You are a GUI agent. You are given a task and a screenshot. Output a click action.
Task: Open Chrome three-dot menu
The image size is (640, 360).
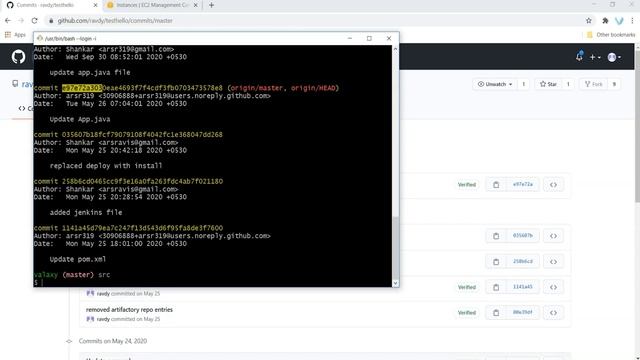pyautogui.click(x=632, y=20)
